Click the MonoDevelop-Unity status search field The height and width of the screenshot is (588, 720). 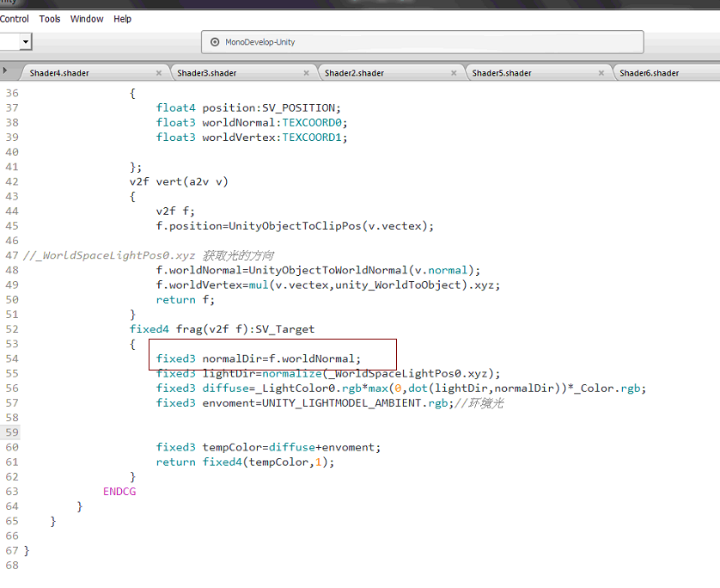click(423, 42)
